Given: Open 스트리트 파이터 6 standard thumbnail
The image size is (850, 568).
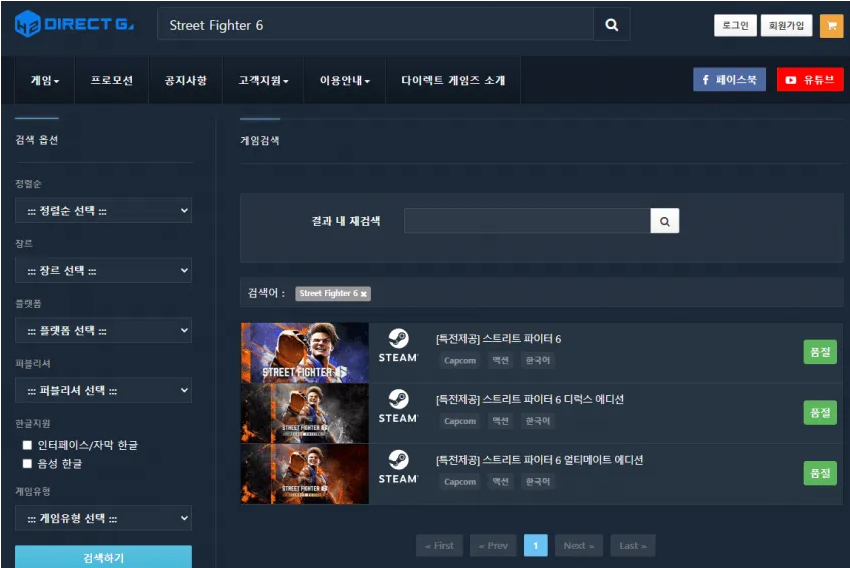Looking at the screenshot, I should tap(305, 353).
